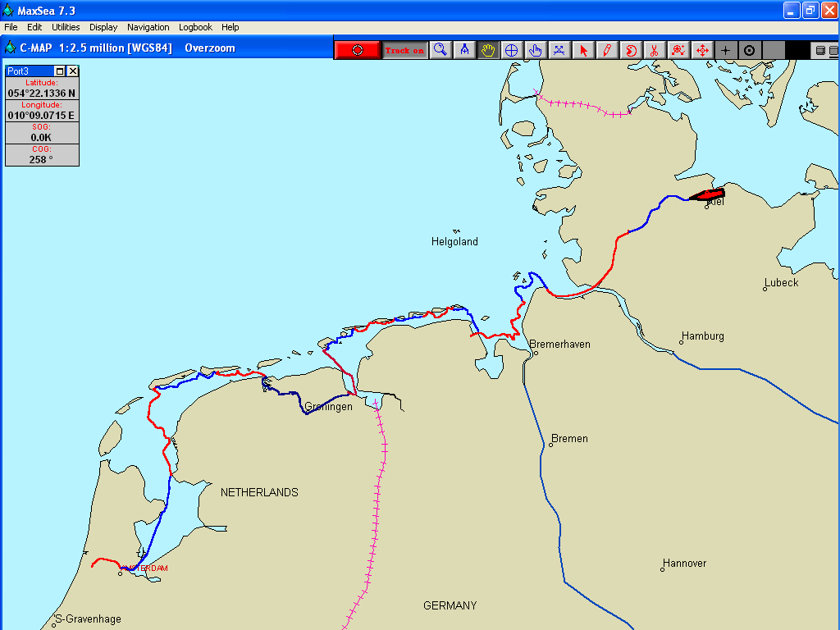
Task: Click the red ship marker at Kiel
Action: tap(707, 194)
